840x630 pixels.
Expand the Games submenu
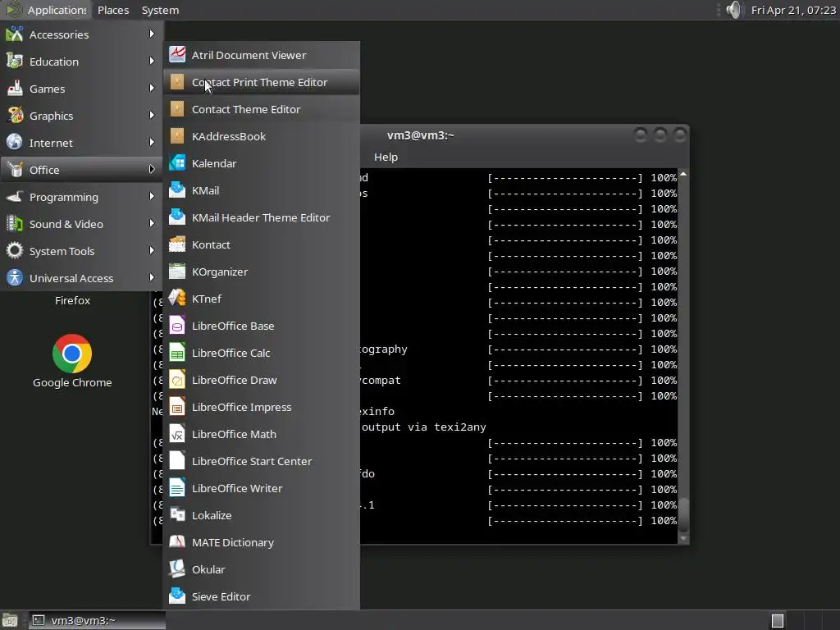[x=81, y=89]
